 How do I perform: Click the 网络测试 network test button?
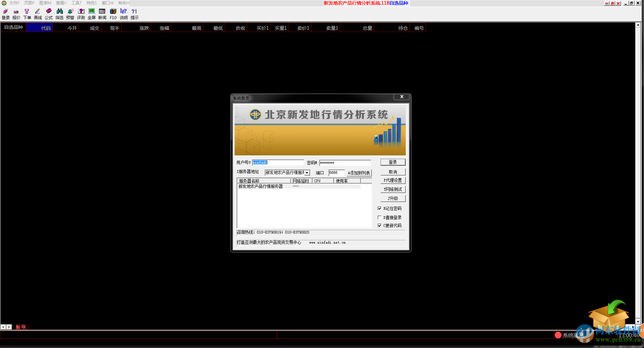pos(393,189)
